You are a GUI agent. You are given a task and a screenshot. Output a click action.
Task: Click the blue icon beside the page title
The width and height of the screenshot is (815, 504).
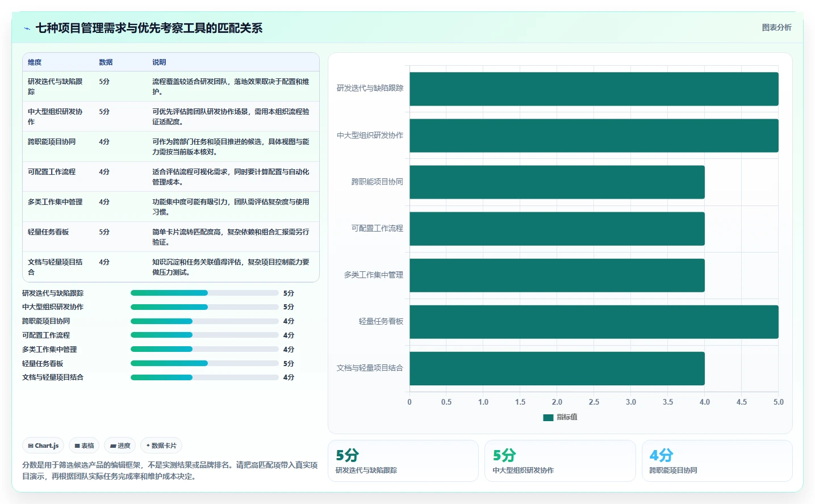tap(27, 28)
